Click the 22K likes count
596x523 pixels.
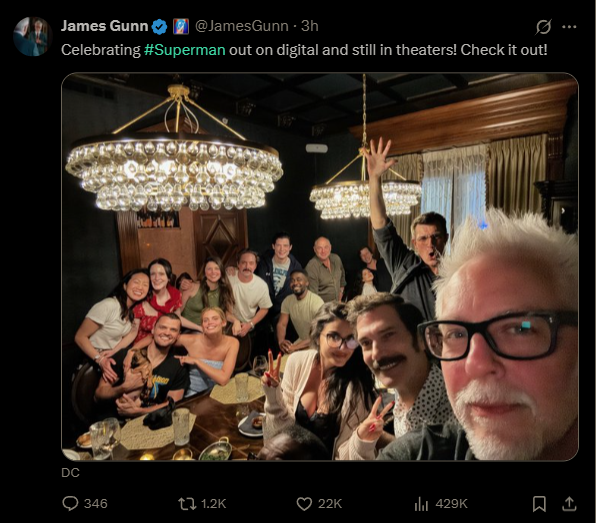tap(330, 504)
